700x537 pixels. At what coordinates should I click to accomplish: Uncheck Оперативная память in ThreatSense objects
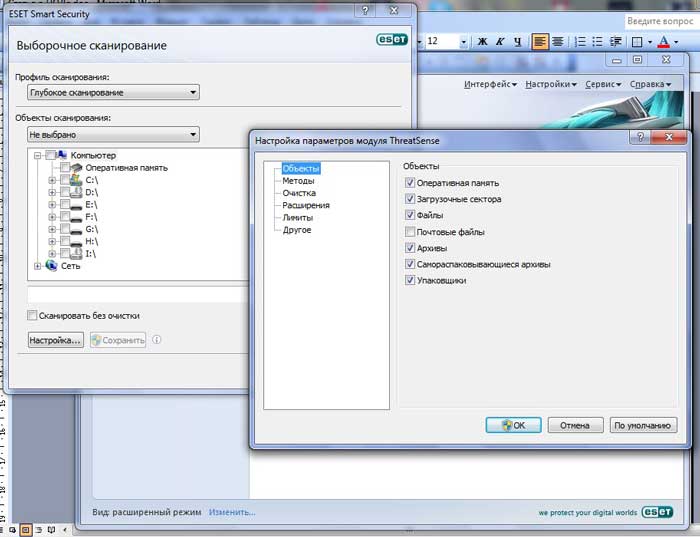click(410, 183)
